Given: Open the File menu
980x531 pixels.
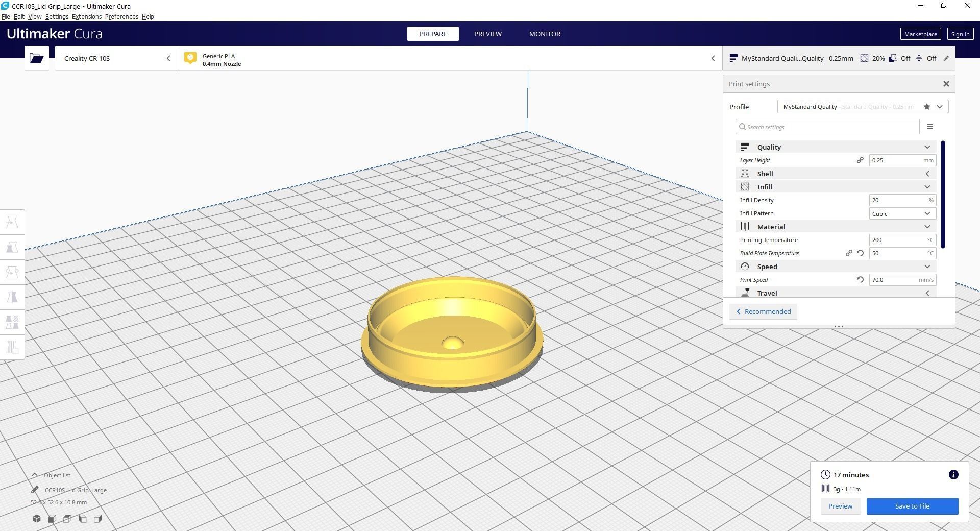Looking at the screenshot, I should tap(6, 16).
